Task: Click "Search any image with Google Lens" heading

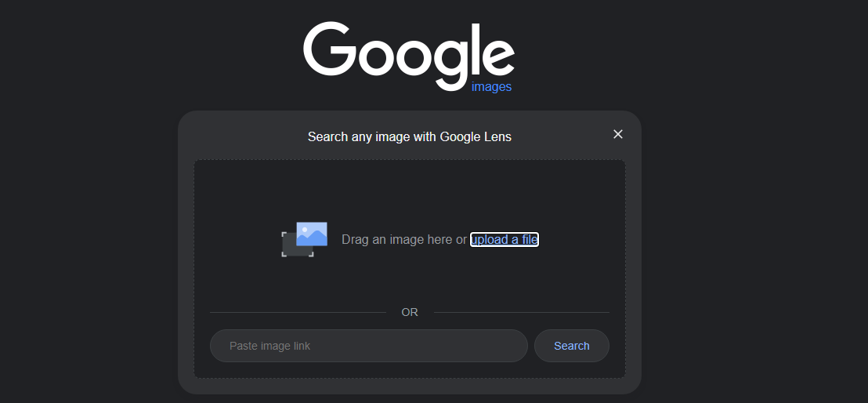Action: click(x=410, y=136)
